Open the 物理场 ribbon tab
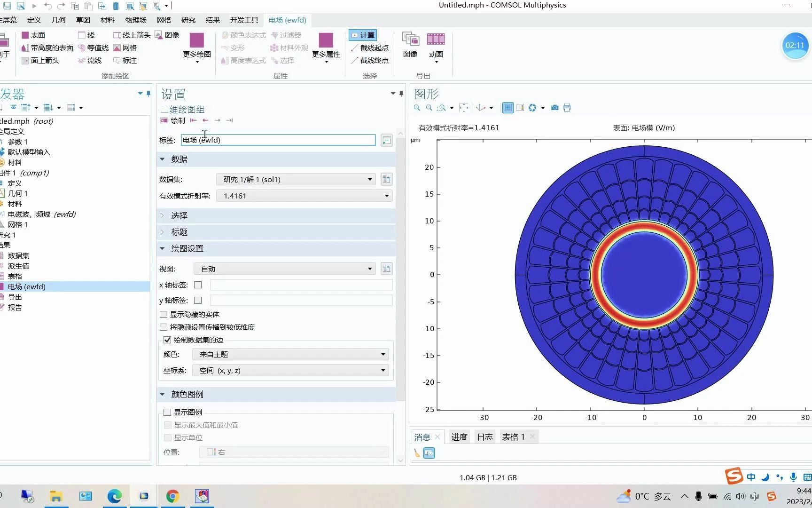This screenshot has height=508, width=812. [136, 20]
